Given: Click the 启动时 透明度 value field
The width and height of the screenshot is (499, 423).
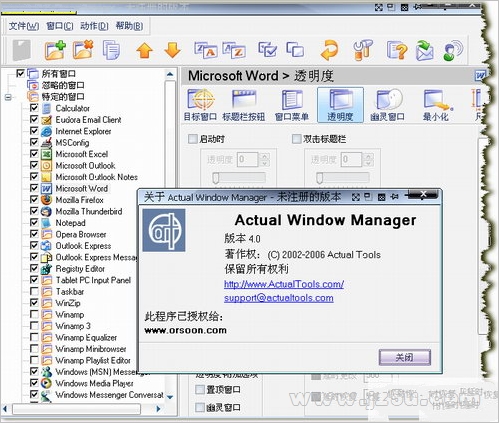Looking at the screenshot, I should click(248, 159).
